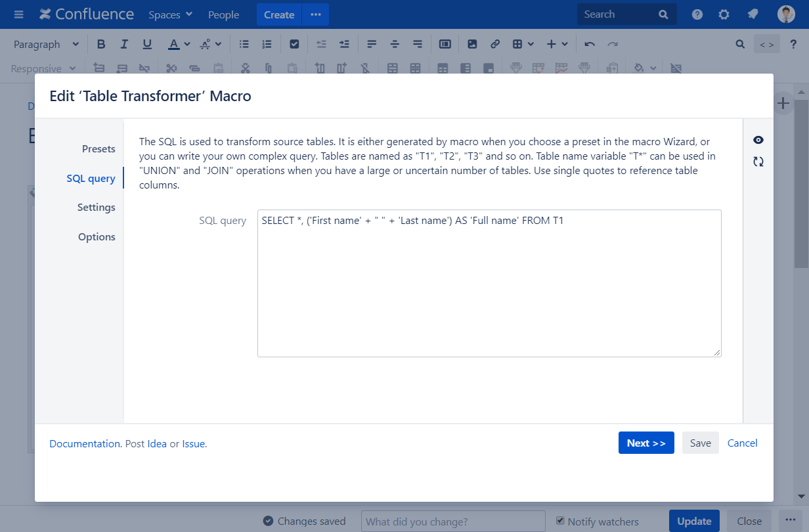
Task: Insert a link using the toolbar icon
Action: [x=495, y=44]
